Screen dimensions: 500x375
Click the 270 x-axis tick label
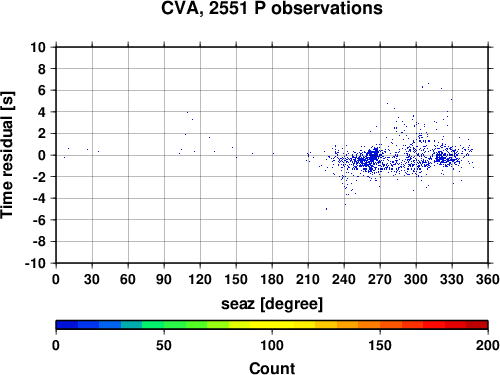pyautogui.click(x=380, y=279)
